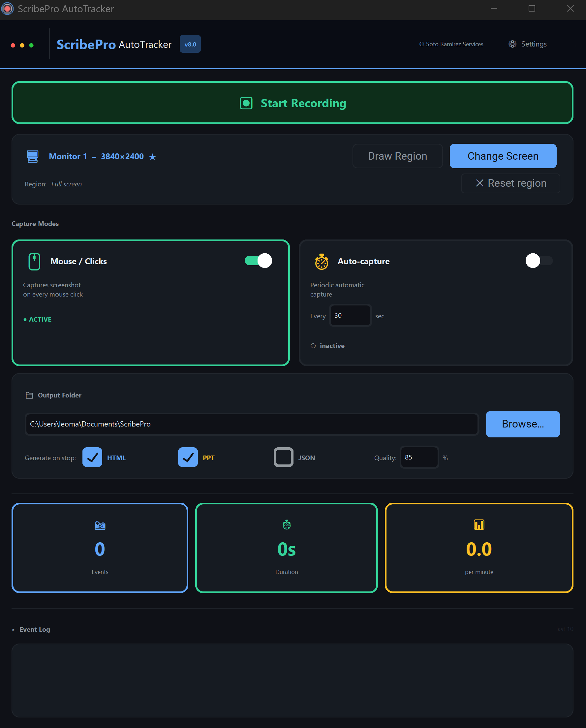This screenshot has width=586, height=728.
Task: Click the PPT format label
Action: pyautogui.click(x=209, y=458)
